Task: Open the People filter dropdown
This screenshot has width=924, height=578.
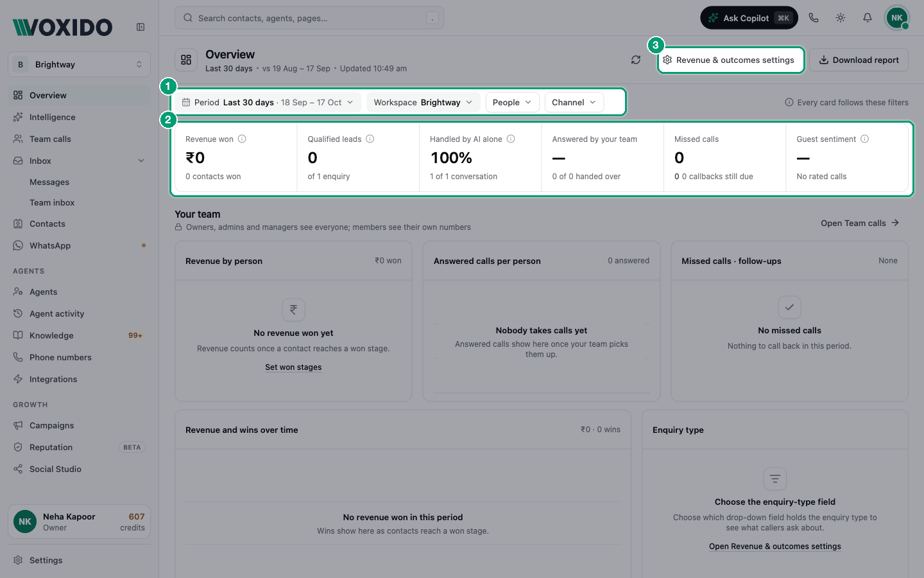Action: [512, 102]
